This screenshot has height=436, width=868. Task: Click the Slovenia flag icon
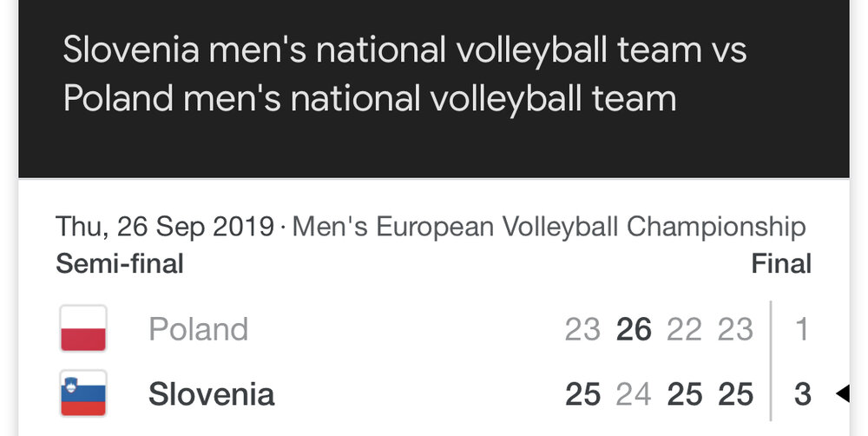pyautogui.click(x=83, y=394)
